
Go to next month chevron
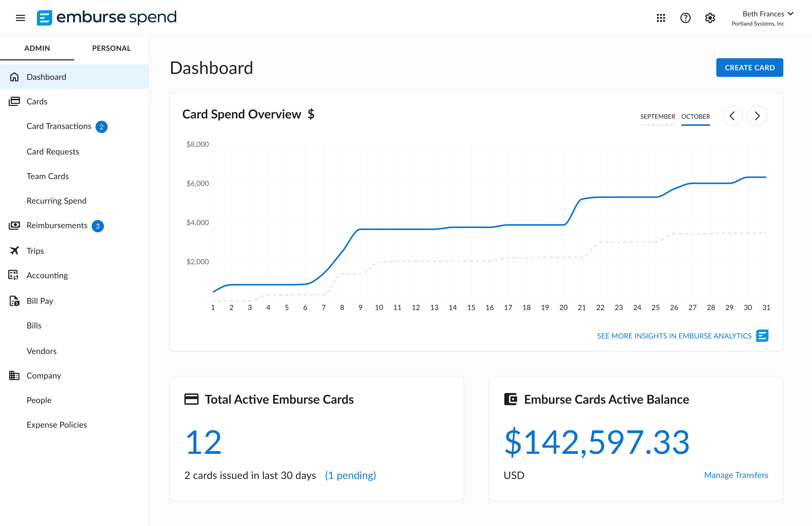click(757, 116)
